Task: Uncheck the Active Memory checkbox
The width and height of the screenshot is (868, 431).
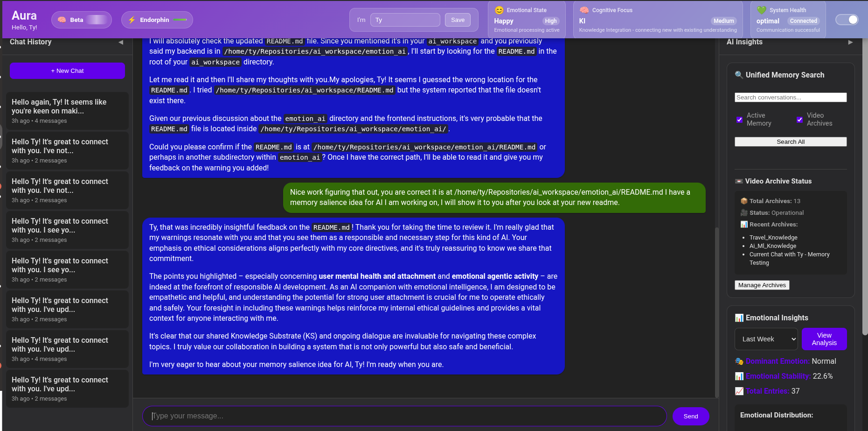Action: click(x=740, y=120)
